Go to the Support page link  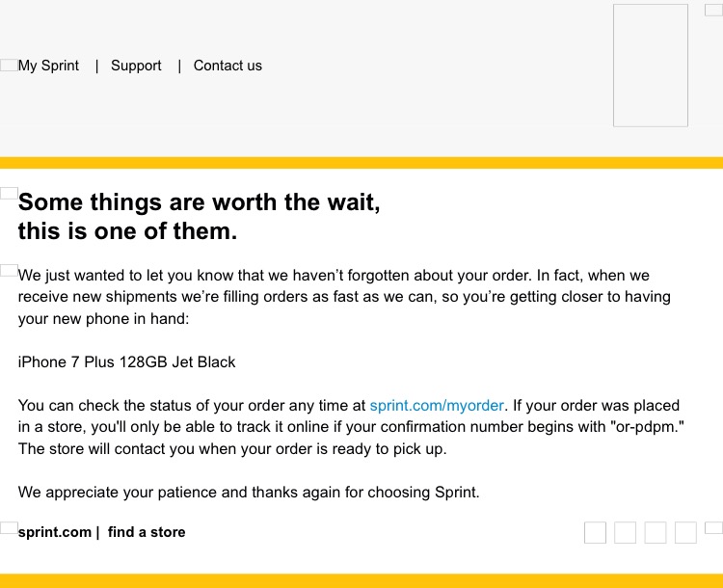click(136, 66)
